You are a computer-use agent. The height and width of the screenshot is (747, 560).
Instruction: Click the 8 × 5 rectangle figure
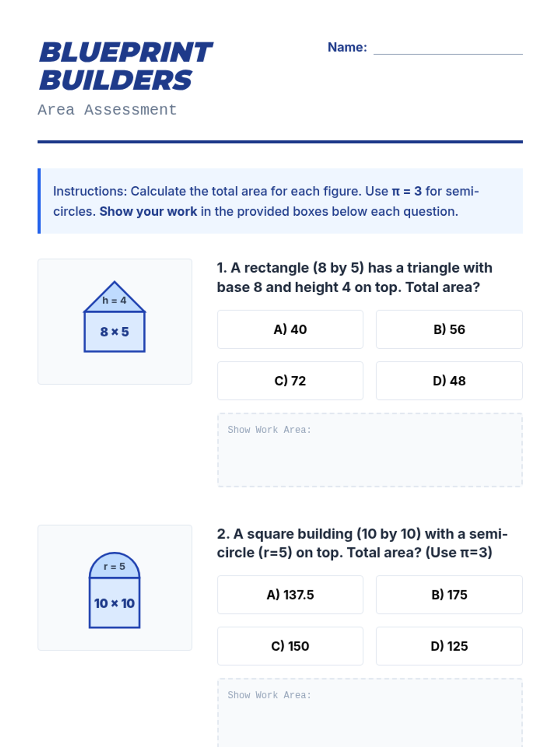point(114,332)
